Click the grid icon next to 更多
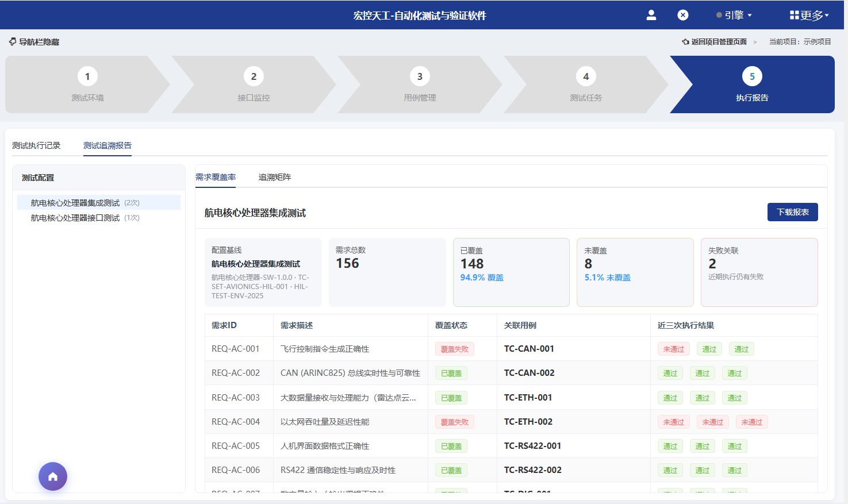Viewport: 848px width, 504px height. point(795,15)
